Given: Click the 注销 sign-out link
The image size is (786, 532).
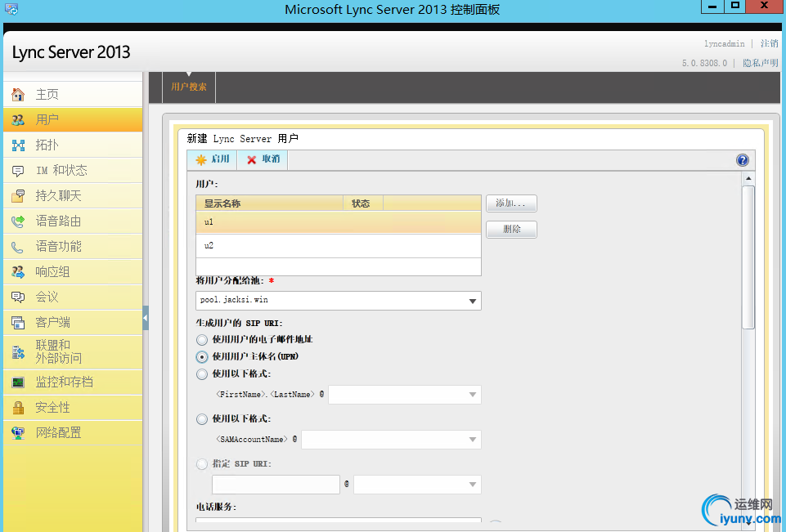Looking at the screenshot, I should (x=770, y=43).
